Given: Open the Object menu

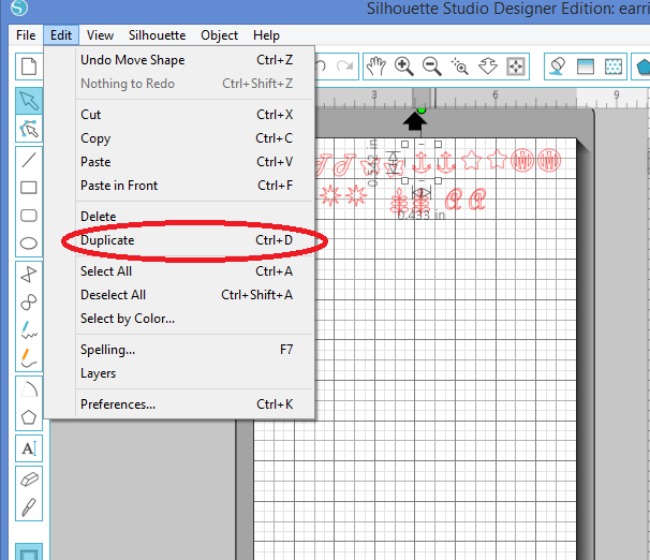Looking at the screenshot, I should click(x=219, y=35).
